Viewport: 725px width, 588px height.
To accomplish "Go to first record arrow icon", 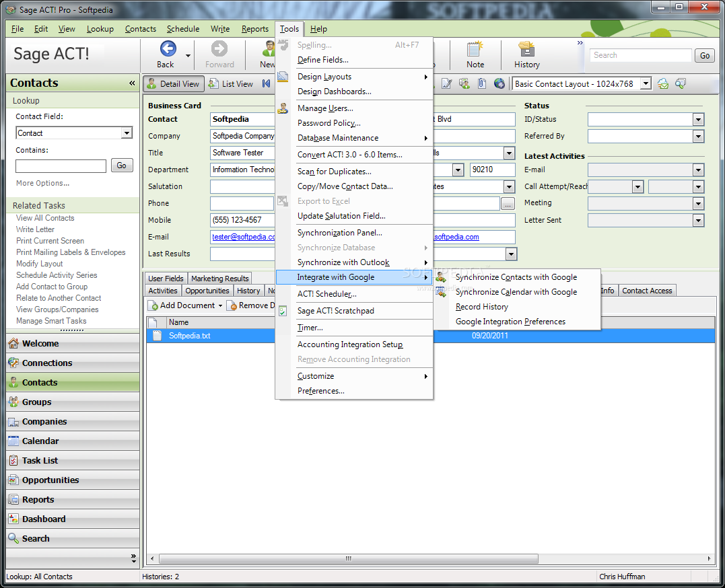I will (x=267, y=83).
